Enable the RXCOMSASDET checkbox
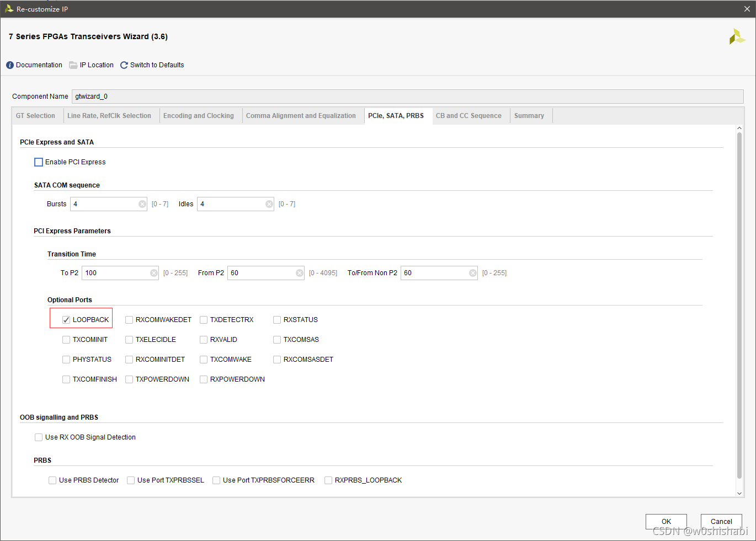 click(277, 360)
